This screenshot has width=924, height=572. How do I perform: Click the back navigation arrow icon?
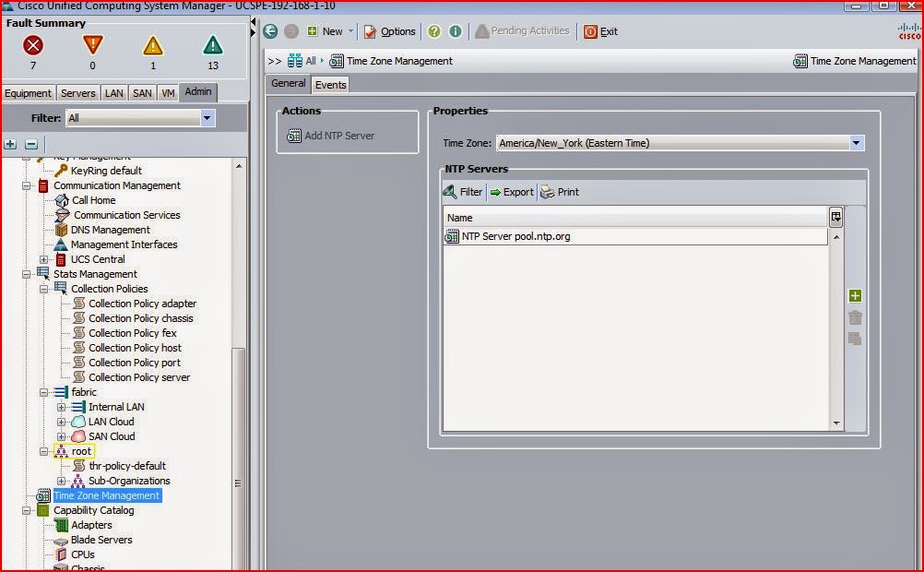(269, 30)
